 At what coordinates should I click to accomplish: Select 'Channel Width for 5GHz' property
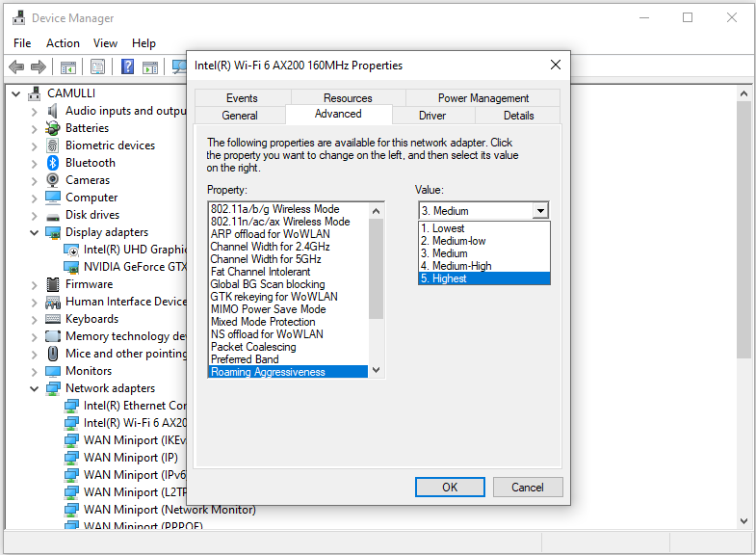coord(288,259)
